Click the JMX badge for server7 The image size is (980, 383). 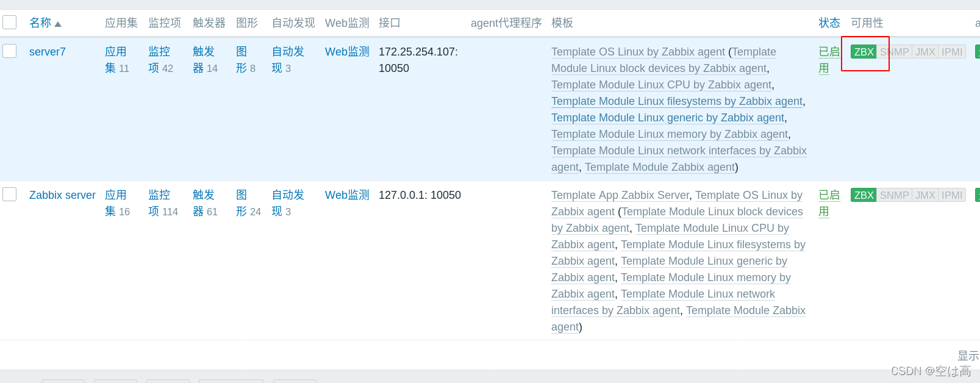point(925,52)
